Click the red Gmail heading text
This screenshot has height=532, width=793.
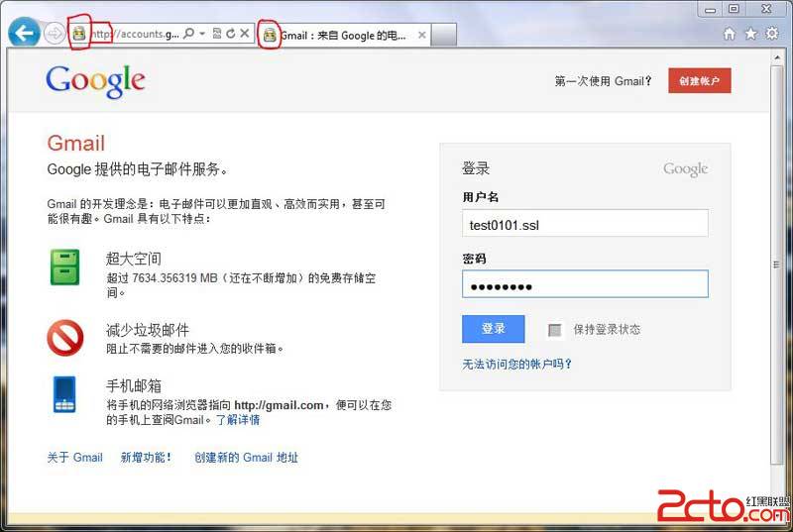[76, 144]
